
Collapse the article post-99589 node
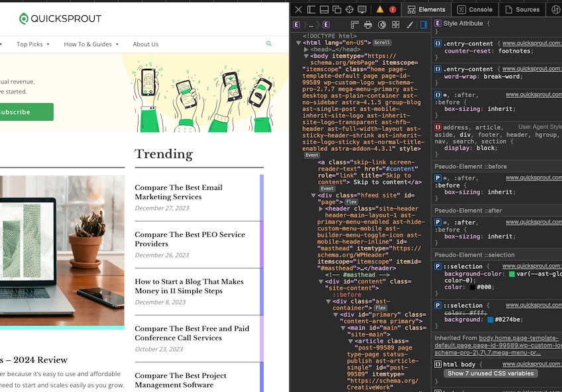click(350, 341)
